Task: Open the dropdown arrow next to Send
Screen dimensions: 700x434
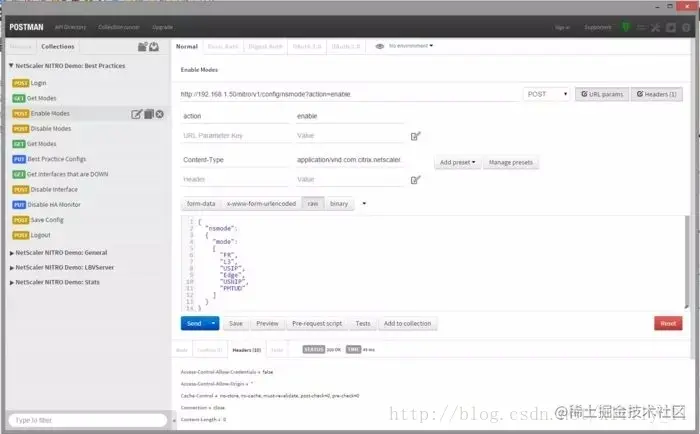Action: 213,323
